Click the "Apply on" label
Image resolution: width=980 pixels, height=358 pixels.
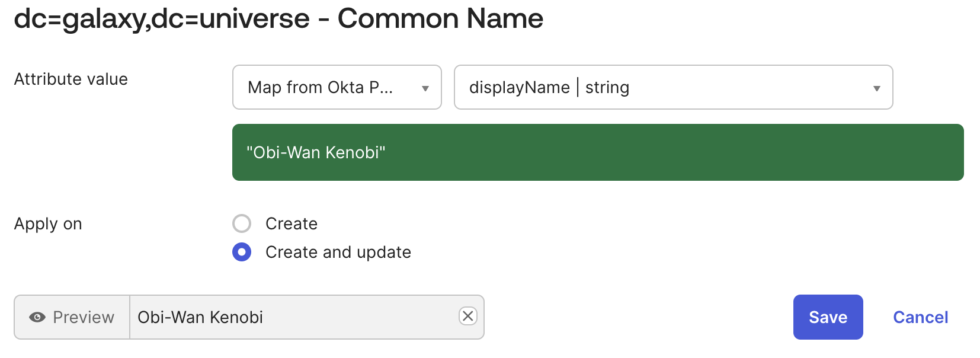coord(48,223)
